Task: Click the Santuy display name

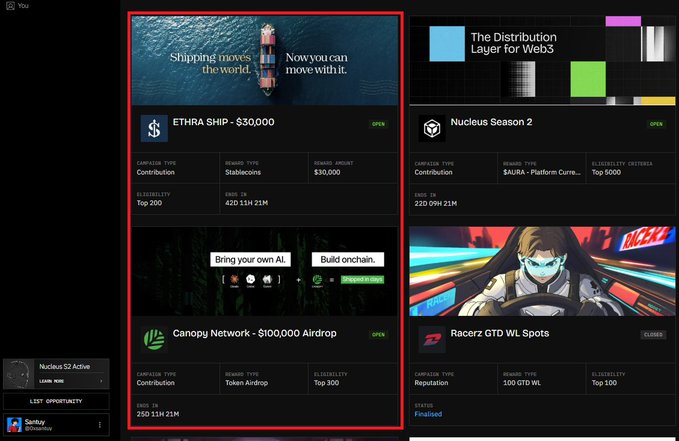Action: tap(35, 422)
